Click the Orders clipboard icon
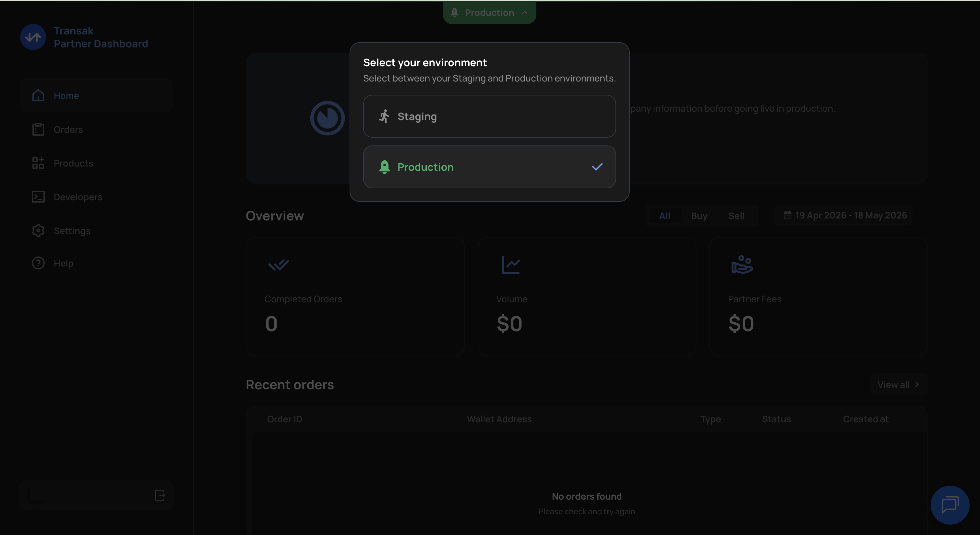This screenshot has width=980, height=535. click(38, 129)
